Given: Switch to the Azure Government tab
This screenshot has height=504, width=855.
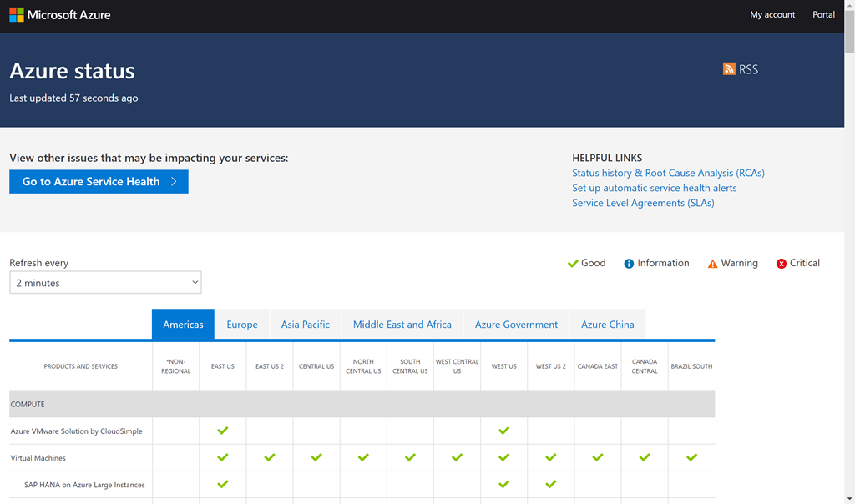Looking at the screenshot, I should tap(516, 325).
